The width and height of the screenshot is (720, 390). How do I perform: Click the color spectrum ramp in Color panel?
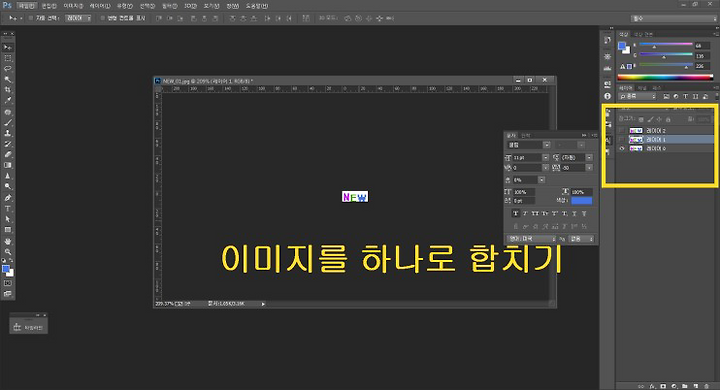(x=665, y=77)
